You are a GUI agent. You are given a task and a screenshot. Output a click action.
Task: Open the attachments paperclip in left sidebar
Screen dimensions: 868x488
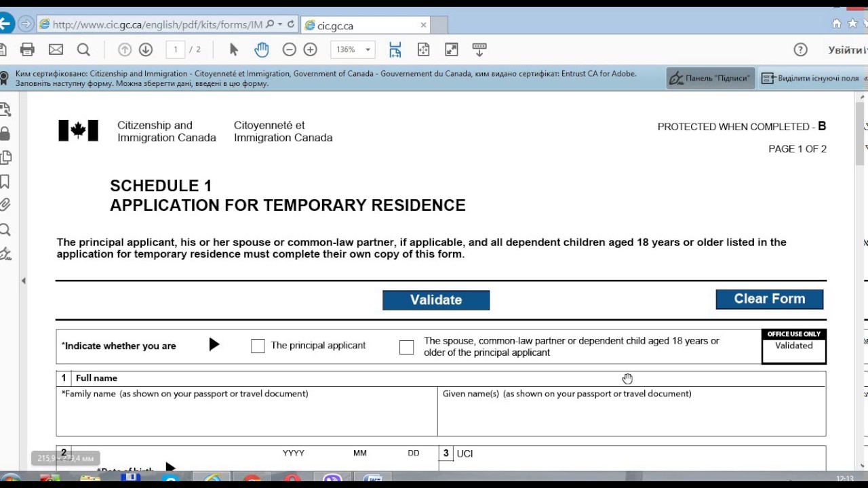5,205
